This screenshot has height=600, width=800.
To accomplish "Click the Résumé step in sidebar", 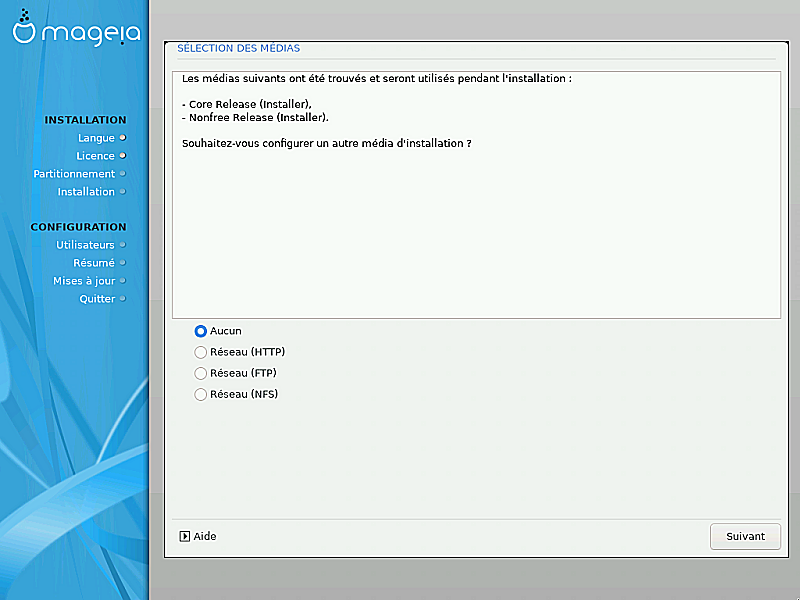I will coord(94,263).
